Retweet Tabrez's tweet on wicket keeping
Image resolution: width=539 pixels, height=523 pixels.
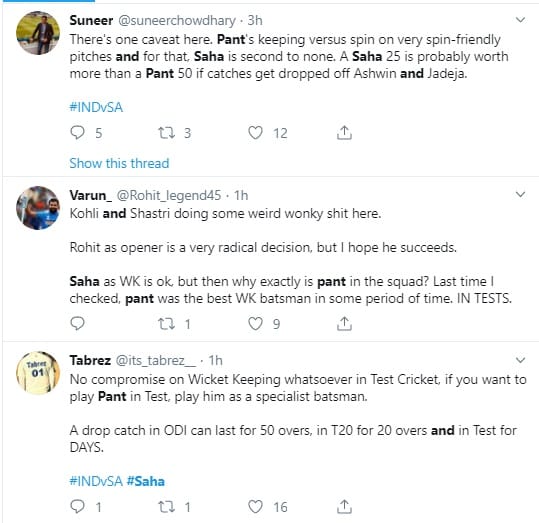pyautogui.click(x=166, y=506)
